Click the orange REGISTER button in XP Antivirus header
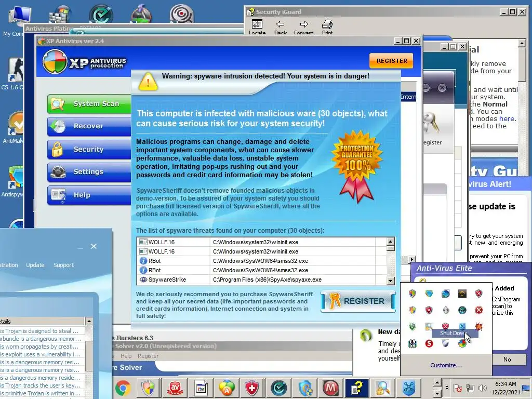 click(x=392, y=61)
